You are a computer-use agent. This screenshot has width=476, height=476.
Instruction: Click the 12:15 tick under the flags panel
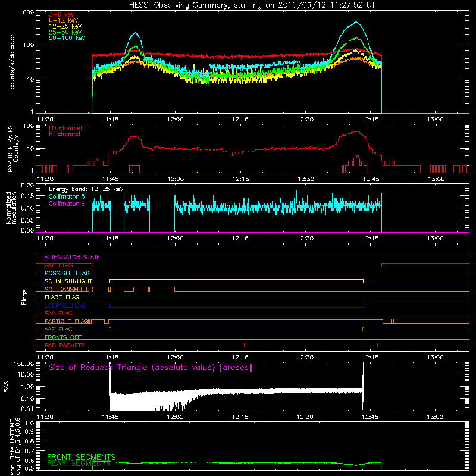[240, 358]
